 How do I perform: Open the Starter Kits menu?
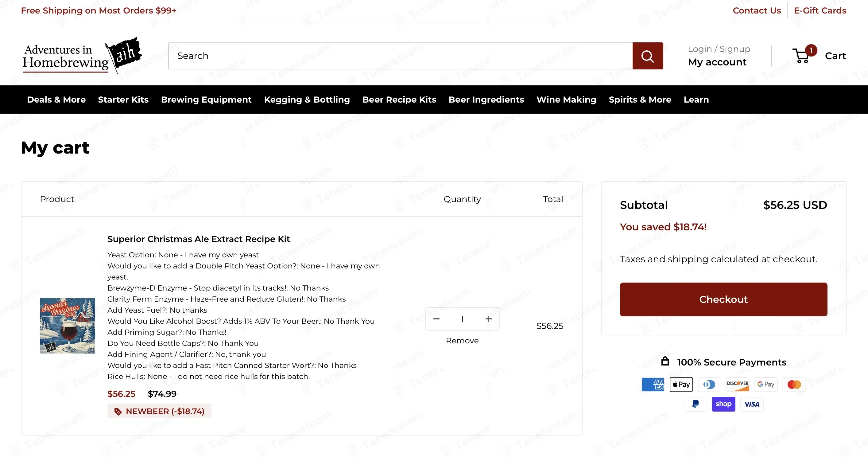[123, 100]
